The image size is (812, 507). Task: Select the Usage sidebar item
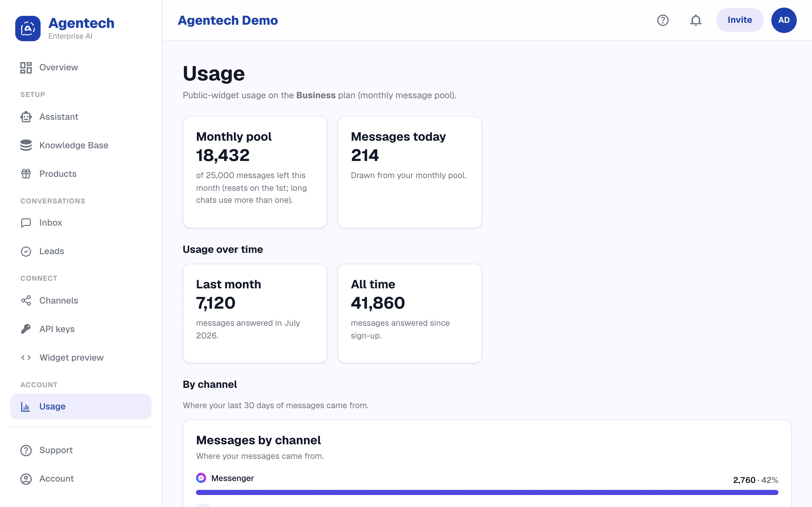click(x=81, y=407)
